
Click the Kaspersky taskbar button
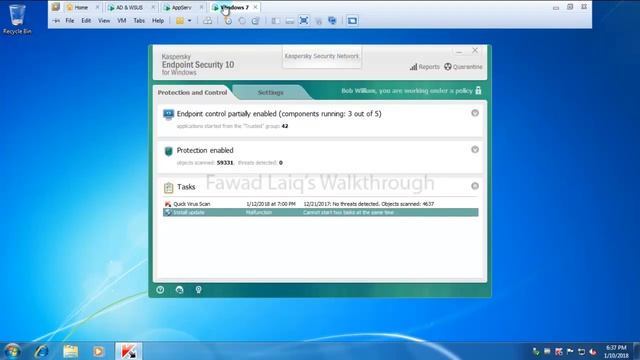click(129, 351)
